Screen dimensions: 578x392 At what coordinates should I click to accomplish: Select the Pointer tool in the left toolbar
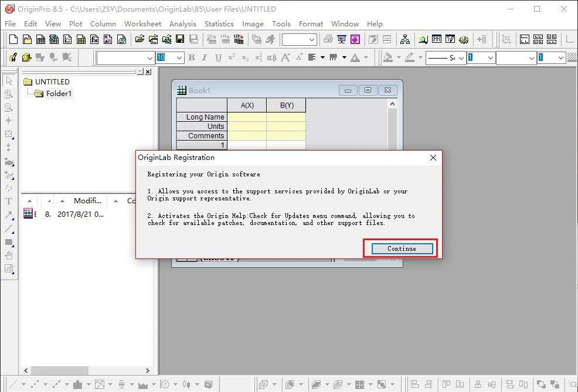[9, 80]
